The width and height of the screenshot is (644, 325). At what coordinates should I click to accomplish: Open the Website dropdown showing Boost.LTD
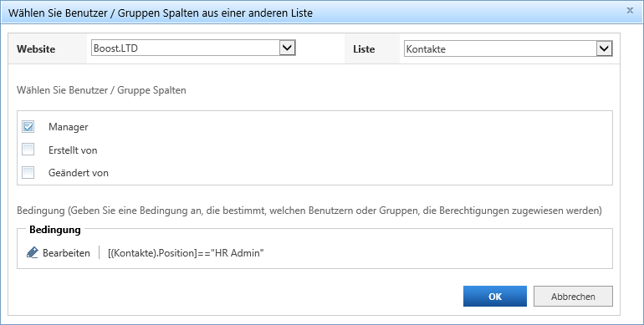[193, 48]
